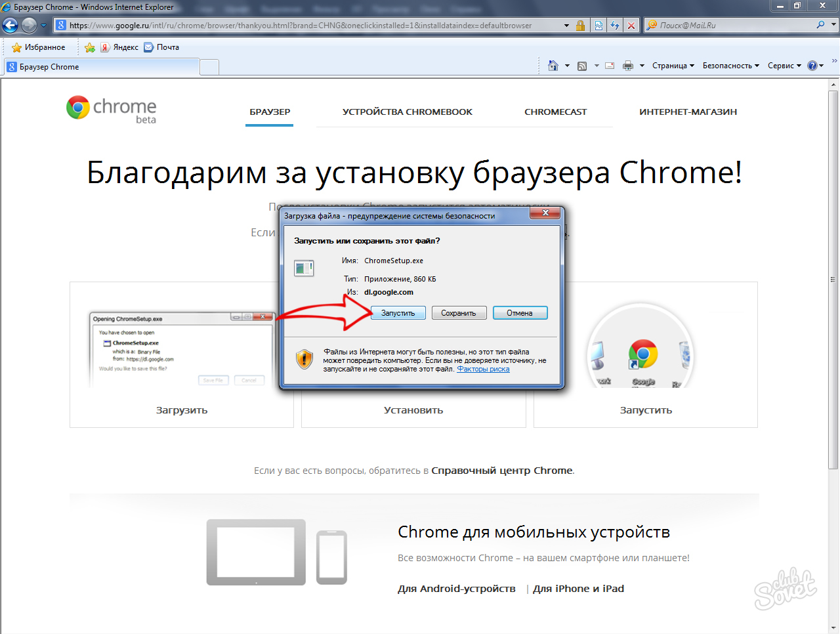Click the smartphone device image
Screen dimensions: 840x634
pyautogui.click(x=331, y=557)
